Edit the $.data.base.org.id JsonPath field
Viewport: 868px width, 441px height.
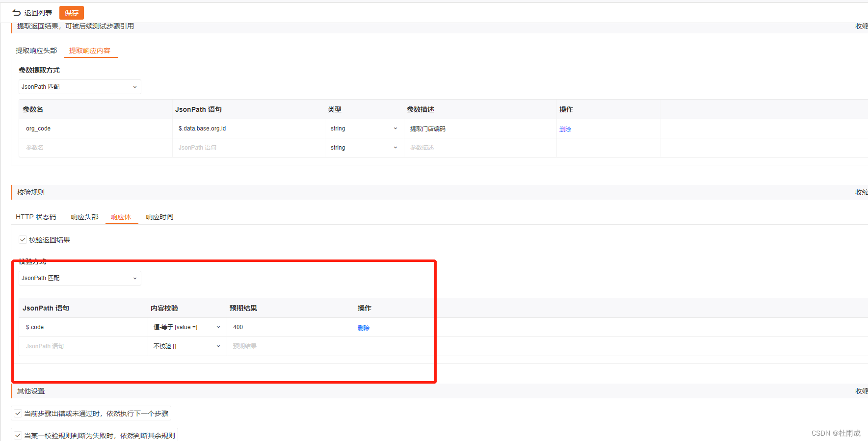(249, 129)
